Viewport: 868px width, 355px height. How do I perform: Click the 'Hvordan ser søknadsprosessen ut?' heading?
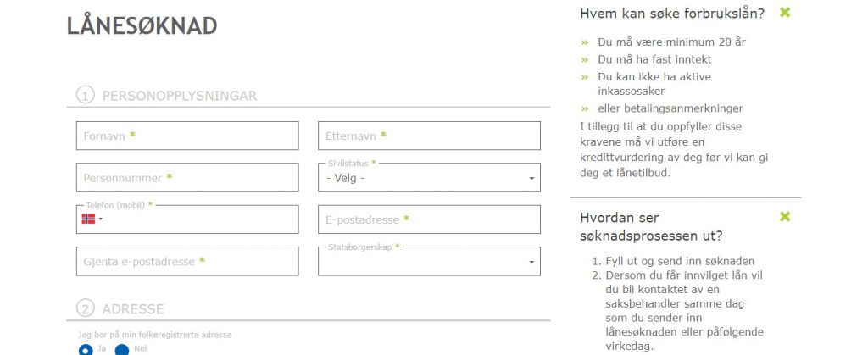[651, 227]
